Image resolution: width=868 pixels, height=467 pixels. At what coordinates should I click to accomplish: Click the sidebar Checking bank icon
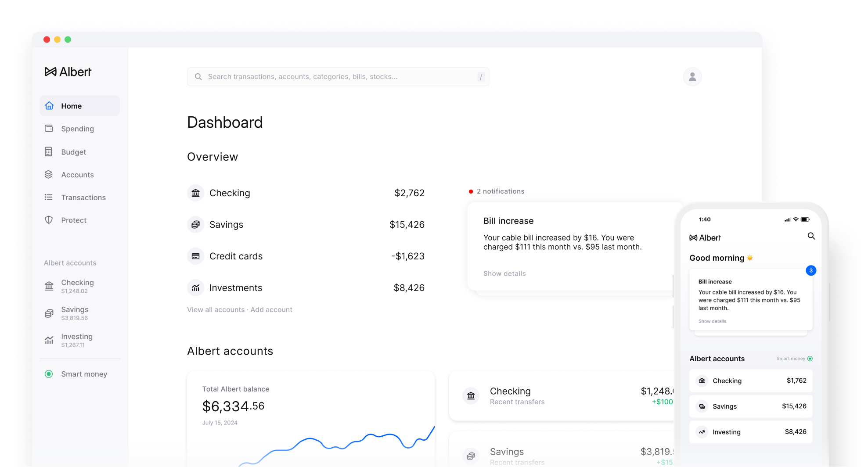coord(49,286)
